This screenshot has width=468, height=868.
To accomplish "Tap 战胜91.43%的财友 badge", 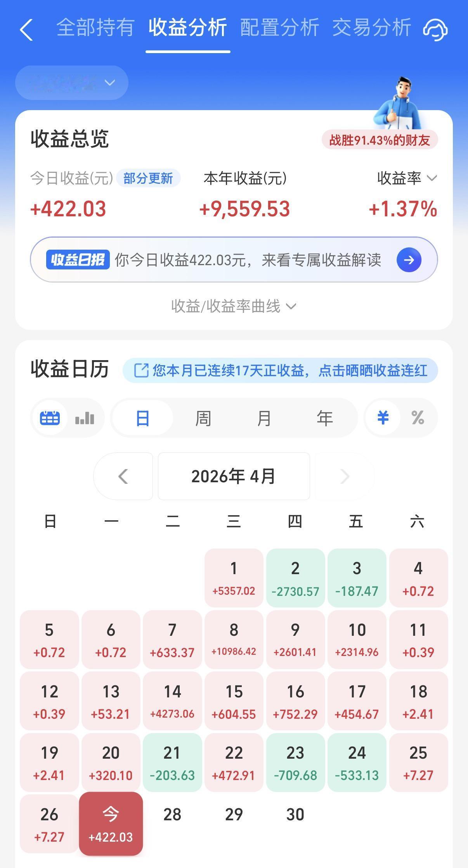I will click(x=380, y=140).
